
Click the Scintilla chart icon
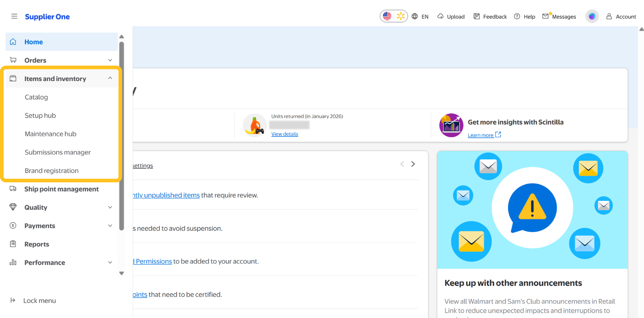[x=451, y=125]
